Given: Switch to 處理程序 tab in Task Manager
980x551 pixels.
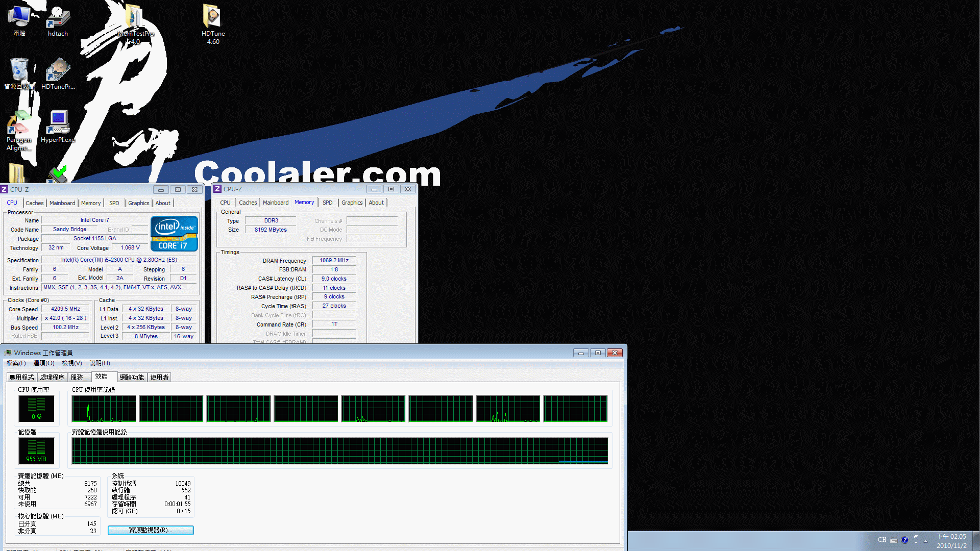Looking at the screenshot, I should 53,378.
